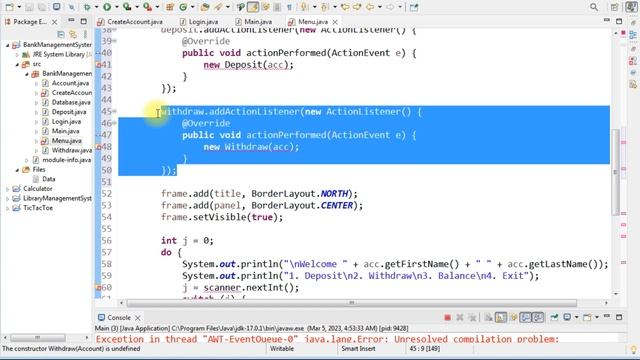Click the Last Edit Location arrow
Viewport: 640px width, 360px height.
tap(345, 7)
